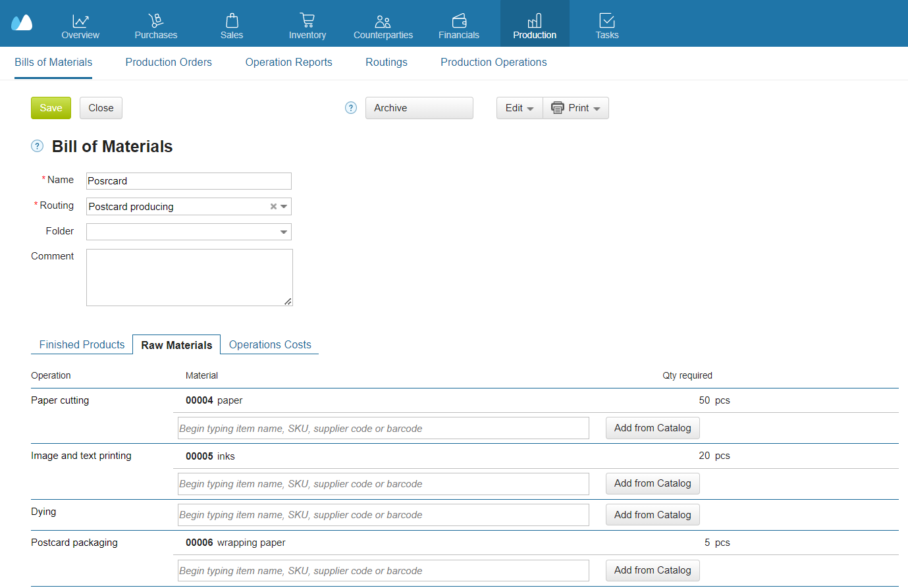Open the Sales shopping bag icon
Image resolution: width=908 pixels, height=588 pixels.
point(232,20)
